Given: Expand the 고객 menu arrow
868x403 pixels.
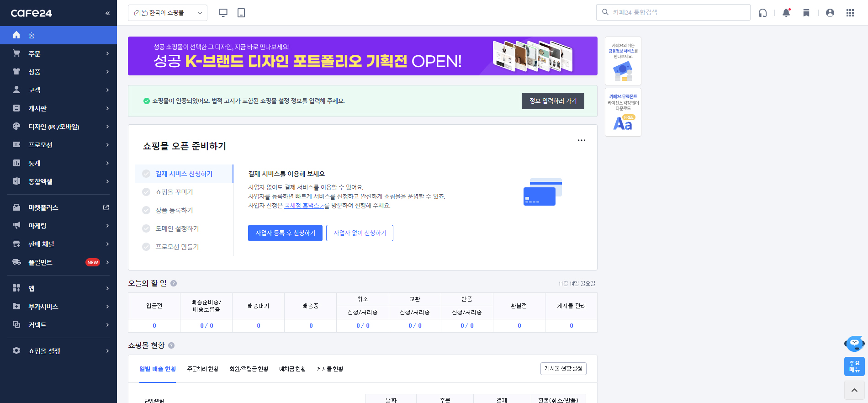Looking at the screenshot, I should click(x=107, y=90).
